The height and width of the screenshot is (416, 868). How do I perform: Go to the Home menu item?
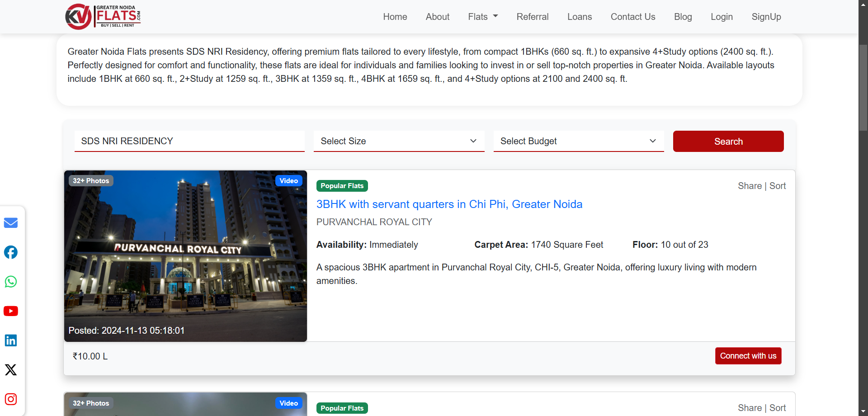[x=395, y=17]
